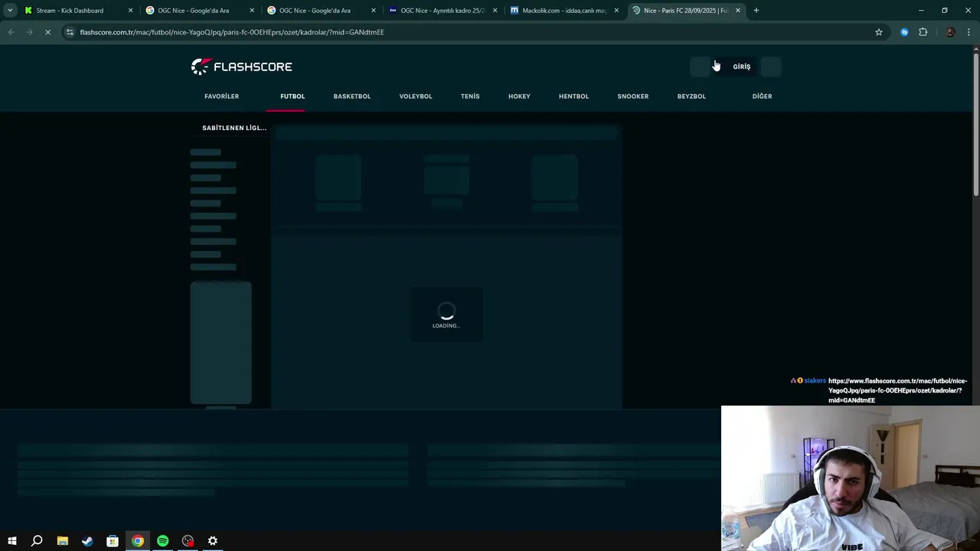Open Chrome's three-dot menu
The width and height of the screenshot is (980, 551).
point(969,32)
